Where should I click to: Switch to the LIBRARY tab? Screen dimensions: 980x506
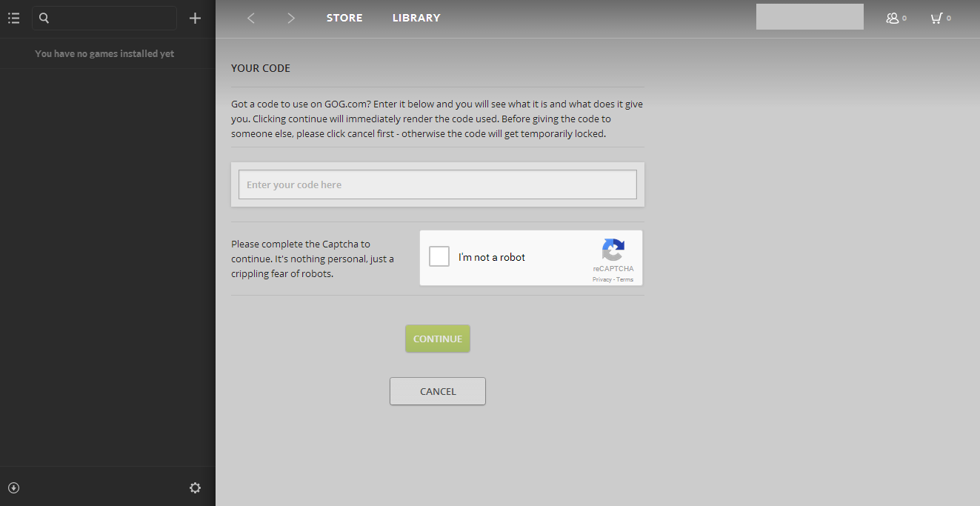pos(416,18)
